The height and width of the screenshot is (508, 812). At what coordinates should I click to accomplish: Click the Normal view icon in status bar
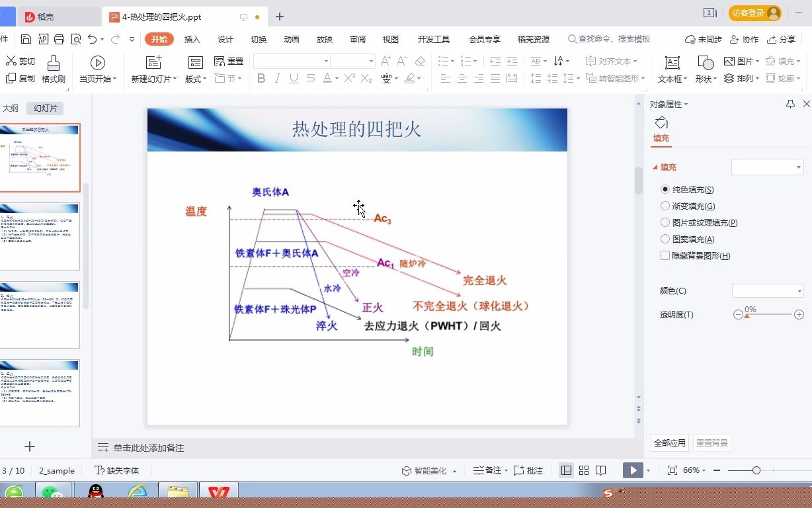[x=567, y=470]
